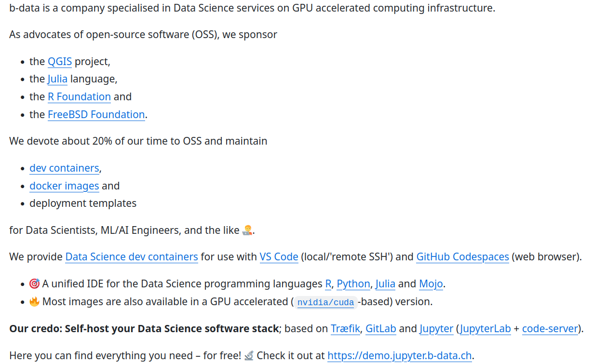The width and height of the screenshot is (594, 364).
Task: Open the Træfik link
Action: (x=345, y=328)
